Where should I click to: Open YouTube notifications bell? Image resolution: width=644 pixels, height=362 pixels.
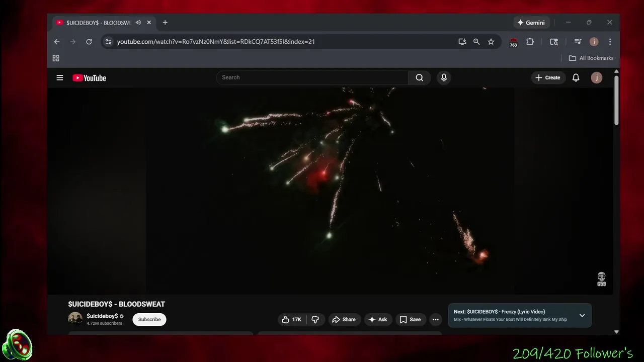pos(576,77)
